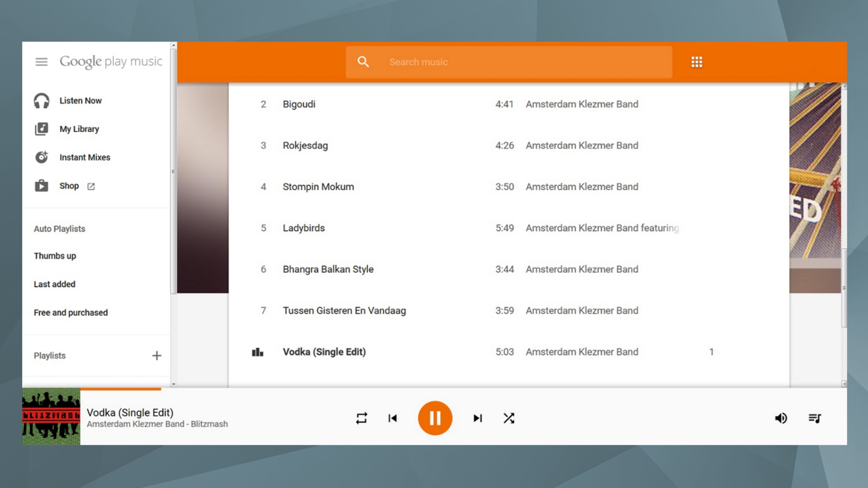Click the Listen Now headphones icon
The image size is (868, 488).
42,101
